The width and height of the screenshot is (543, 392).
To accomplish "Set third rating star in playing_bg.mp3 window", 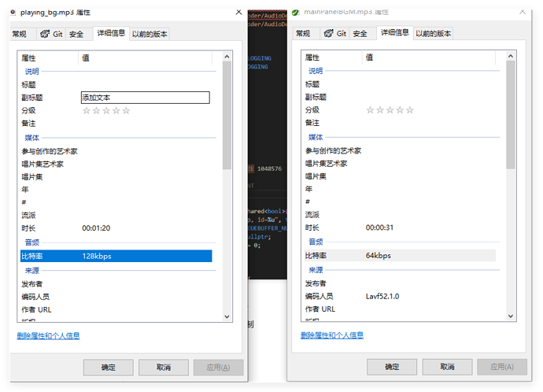I will click(106, 111).
